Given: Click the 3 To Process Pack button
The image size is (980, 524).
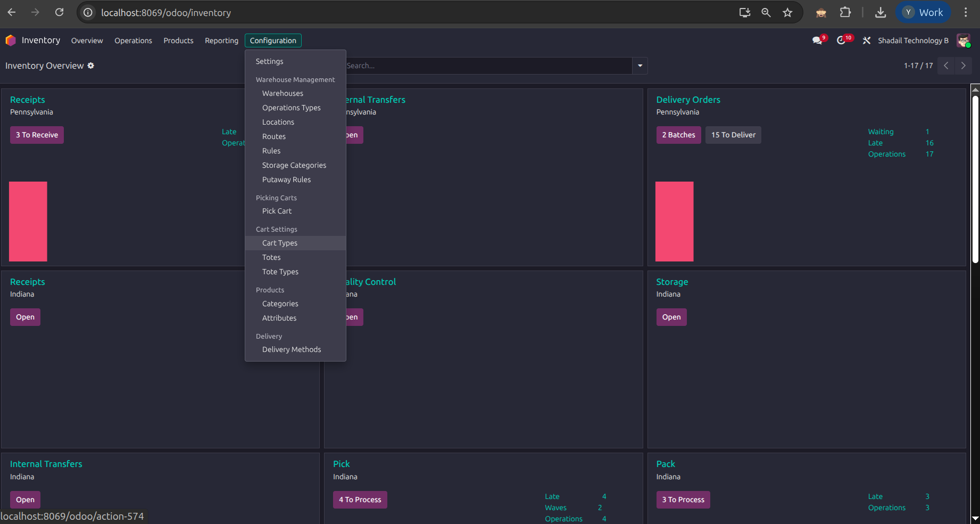Looking at the screenshot, I should coord(683,500).
